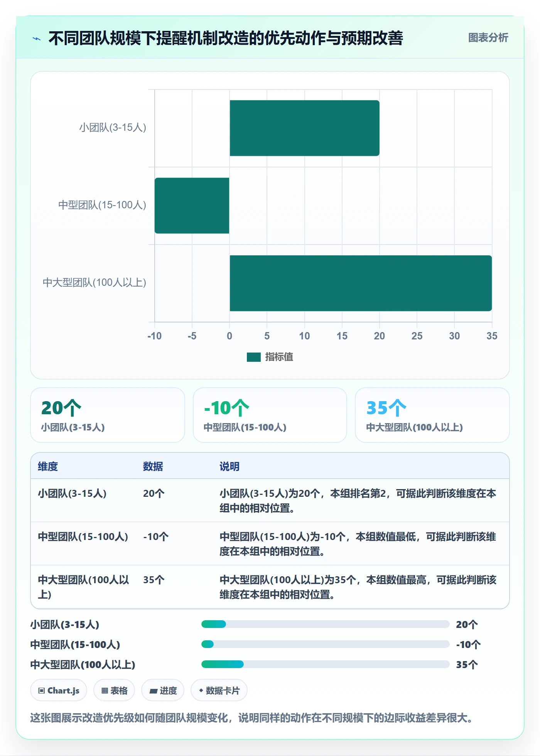The width and height of the screenshot is (540, 756).
Task: Click the x-axis tick label 35
Action: tap(492, 336)
